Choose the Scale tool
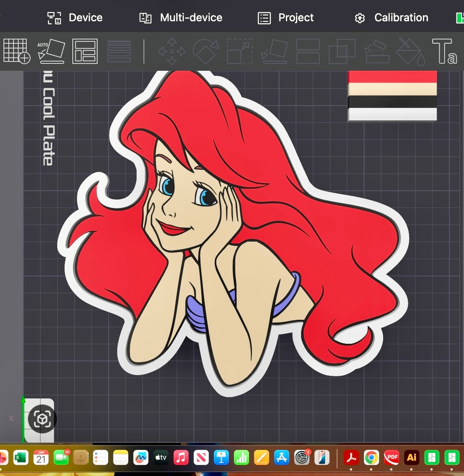This screenshot has height=476, width=464. click(x=240, y=51)
